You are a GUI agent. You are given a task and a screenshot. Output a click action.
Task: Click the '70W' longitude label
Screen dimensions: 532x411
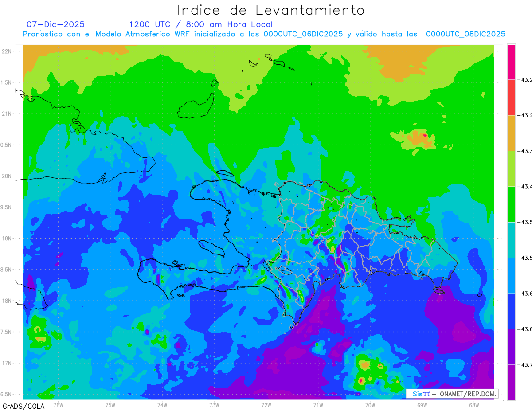(x=370, y=405)
